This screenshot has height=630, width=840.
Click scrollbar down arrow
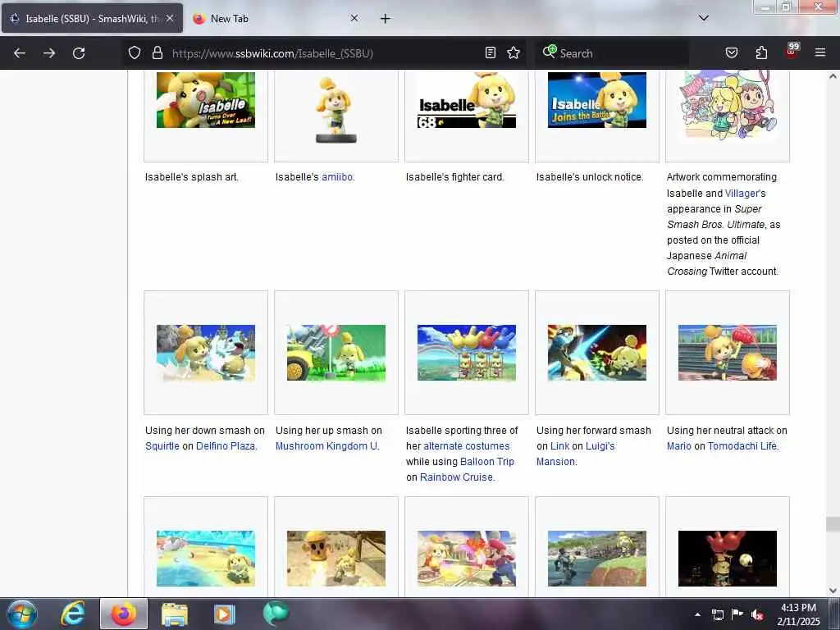pyautogui.click(x=832, y=591)
